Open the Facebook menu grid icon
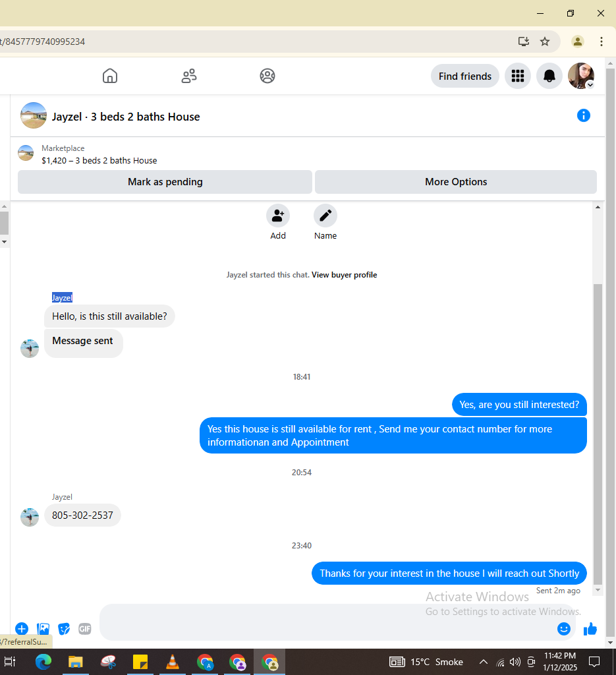The height and width of the screenshot is (675, 616). coord(517,76)
